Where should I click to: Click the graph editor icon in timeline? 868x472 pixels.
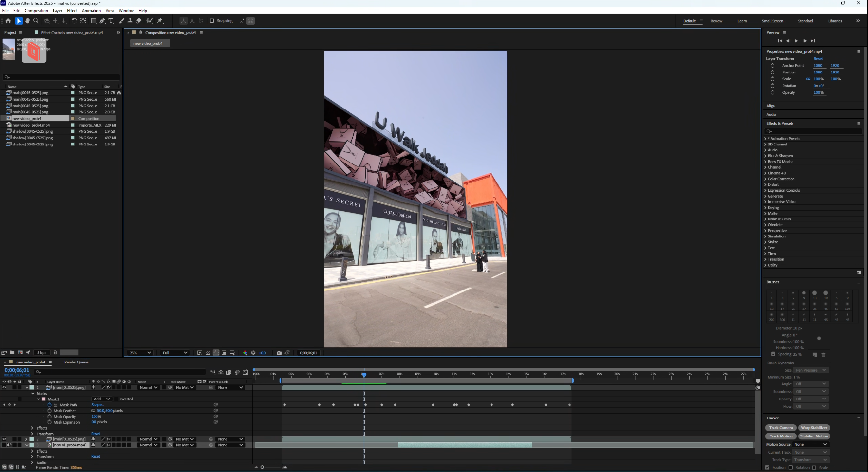tap(245, 372)
